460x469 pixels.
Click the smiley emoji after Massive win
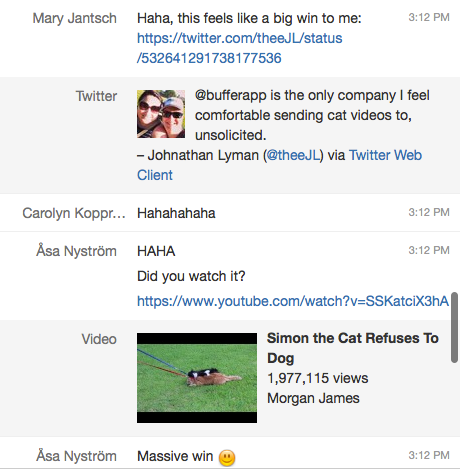[x=227, y=457]
